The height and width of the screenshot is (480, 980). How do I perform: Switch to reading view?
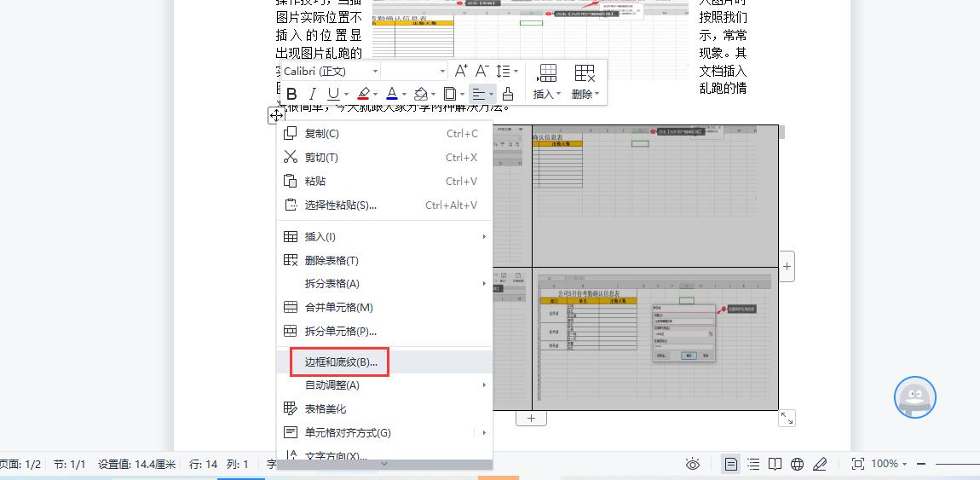tap(775, 464)
